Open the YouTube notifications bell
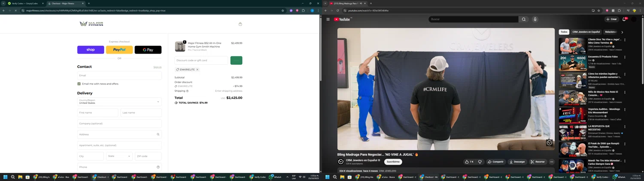The height and width of the screenshot is (181, 644). click(x=624, y=19)
